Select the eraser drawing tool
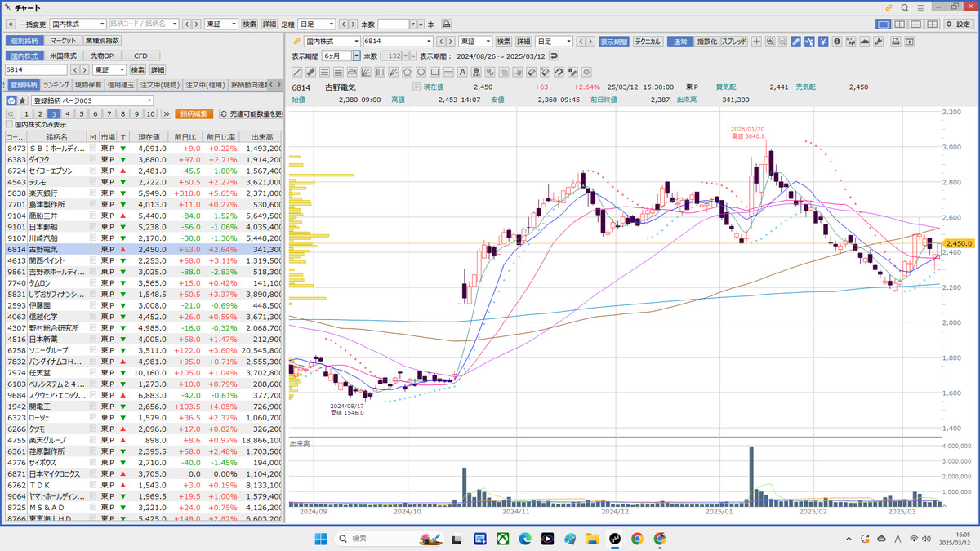 [x=532, y=71]
